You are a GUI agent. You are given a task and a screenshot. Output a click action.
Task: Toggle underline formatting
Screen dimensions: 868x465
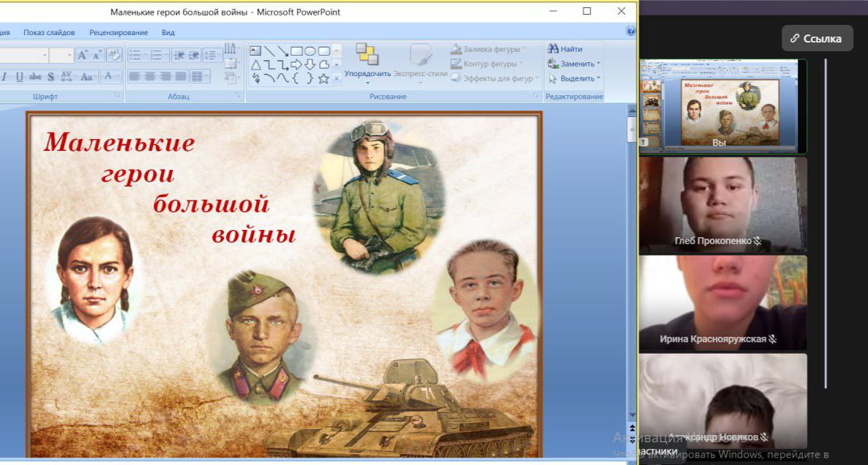coord(19,76)
